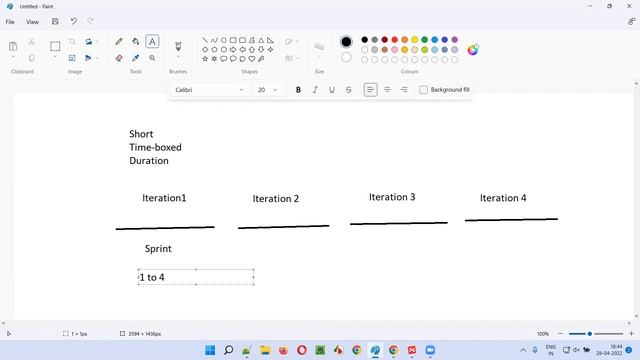Viewport: 640px width, 360px height.
Task: Select Colour 2 white swatch
Action: pos(346,58)
